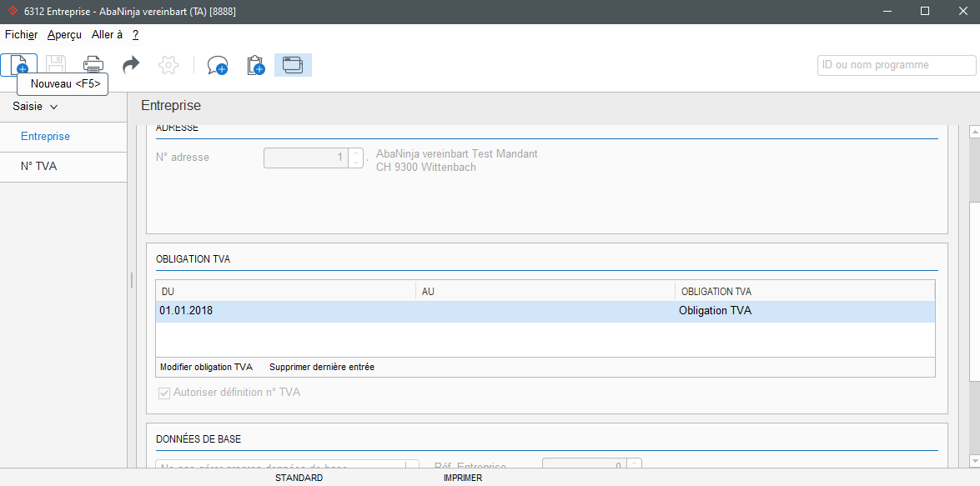
Task: Click the floppy disk save icon
Action: (x=56, y=65)
